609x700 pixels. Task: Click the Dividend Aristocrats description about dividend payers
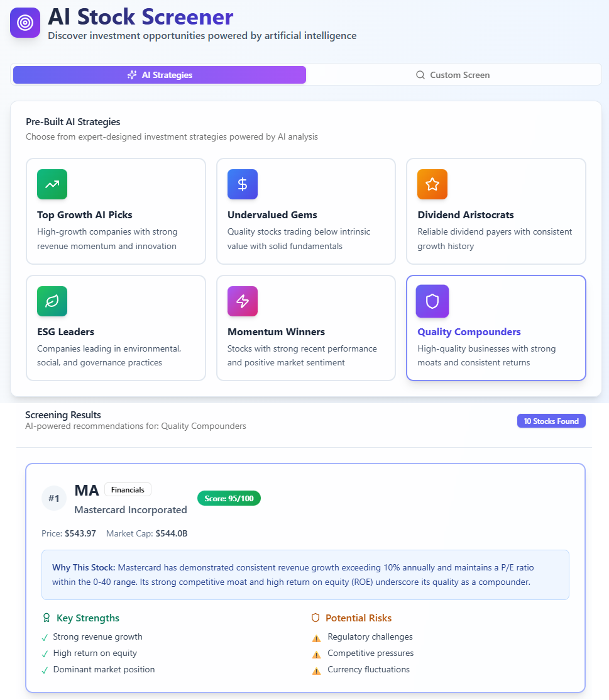[x=495, y=239]
